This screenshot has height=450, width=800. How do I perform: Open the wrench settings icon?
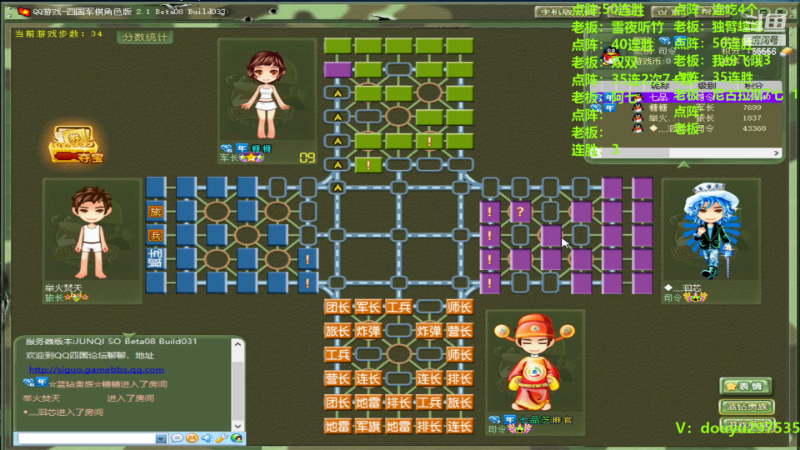click(x=221, y=438)
